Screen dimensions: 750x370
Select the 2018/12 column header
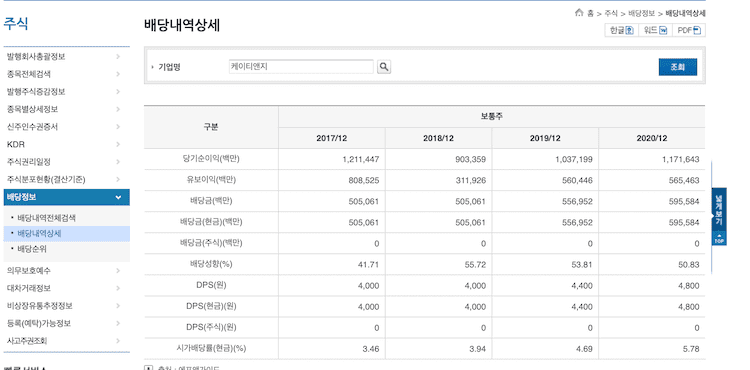pyautogui.click(x=438, y=138)
